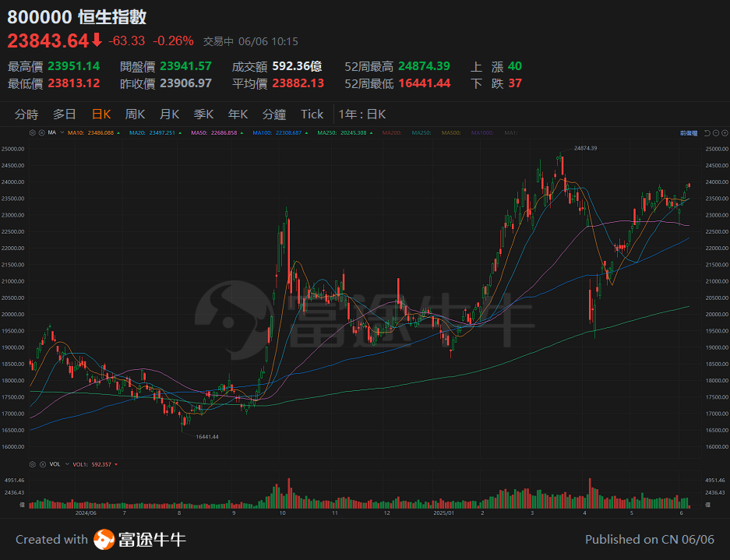Open the VOL1 parameter dropdown arrow
Image resolution: width=730 pixels, height=560 pixels.
[116, 463]
